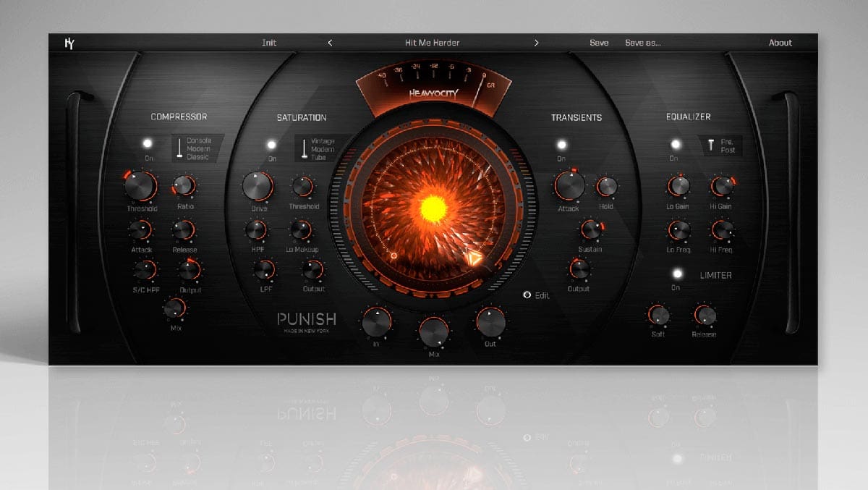Toggle the Equalizer On light
Viewport: 868px width, 490px height.
tap(675, 144)
